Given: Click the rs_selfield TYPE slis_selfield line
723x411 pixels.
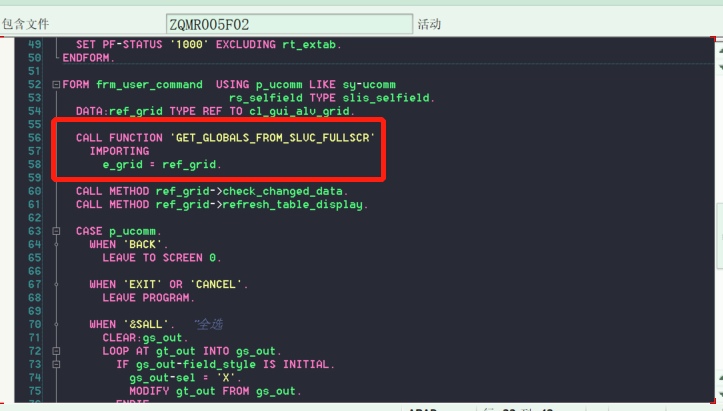Looking at the screenshot, I should click(332, 98).
